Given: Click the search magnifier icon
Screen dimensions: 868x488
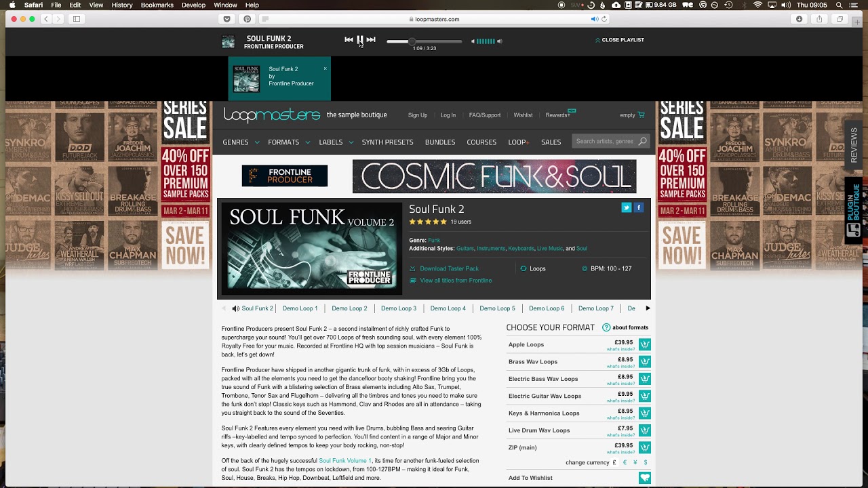Looking at the screenshot, I should pyautogui.click(x=642, y=142).
